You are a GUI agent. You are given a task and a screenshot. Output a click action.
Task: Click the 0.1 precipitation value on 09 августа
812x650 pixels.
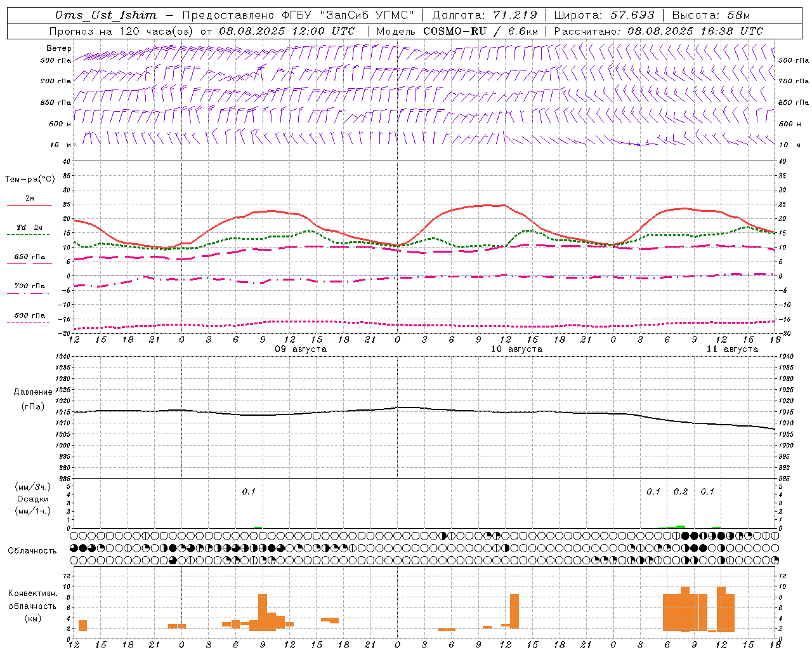click(249, 492)
